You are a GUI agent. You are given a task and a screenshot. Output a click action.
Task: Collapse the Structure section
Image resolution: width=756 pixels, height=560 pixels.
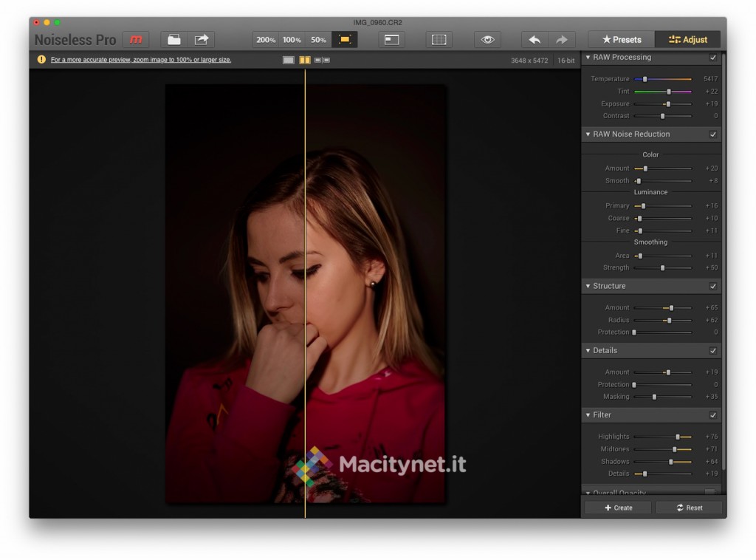pos(588,286)
